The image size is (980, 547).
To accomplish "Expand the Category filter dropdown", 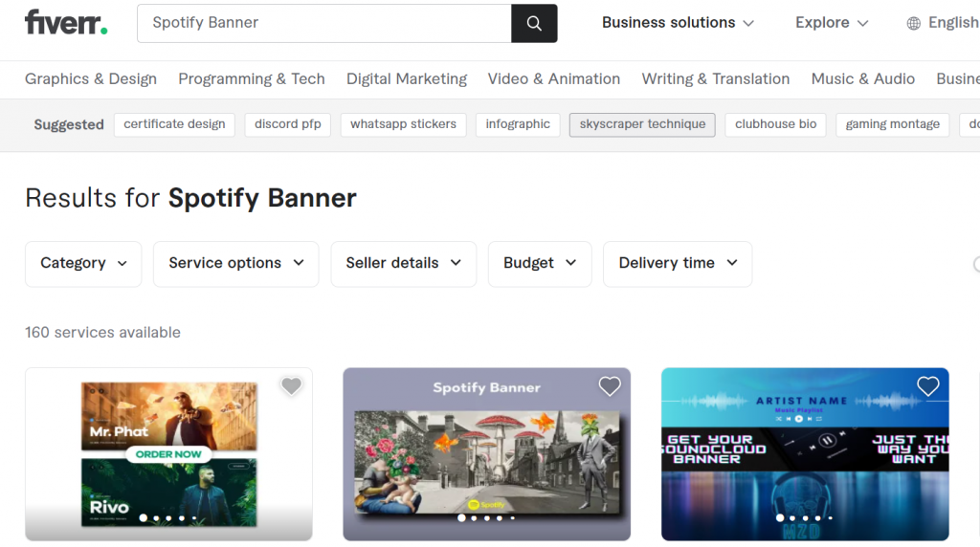I will (83, 263).
